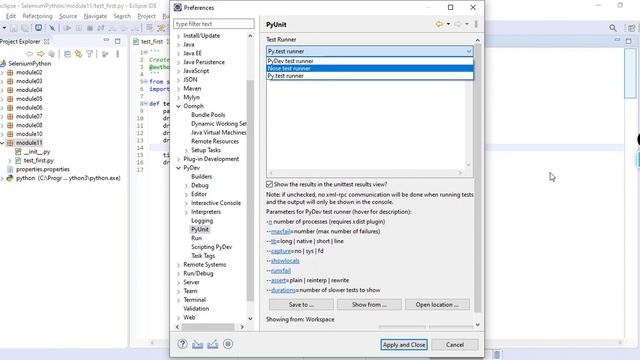The height and width of the screenshot is (360, 640).
Task: Click the preferences tree horizontal scrollbar
Action: [208, 327]
